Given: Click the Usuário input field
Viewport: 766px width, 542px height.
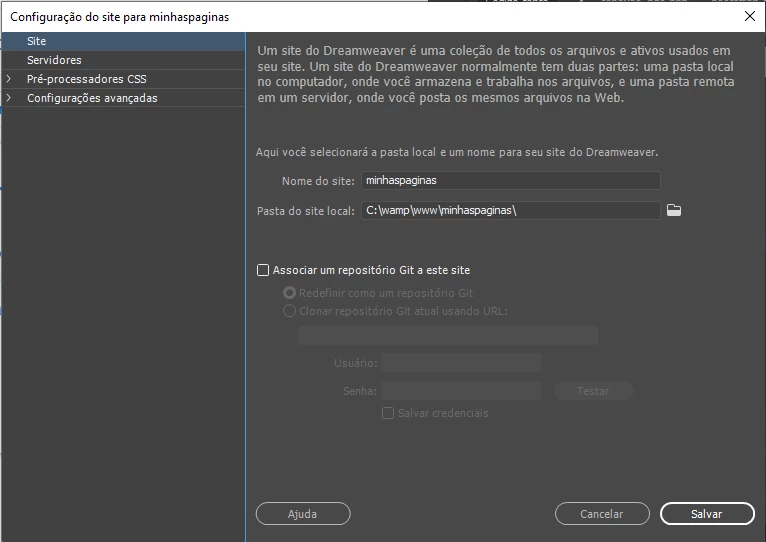Looking at the screenshot, I should pyautogui.click(x=461, y=363).
